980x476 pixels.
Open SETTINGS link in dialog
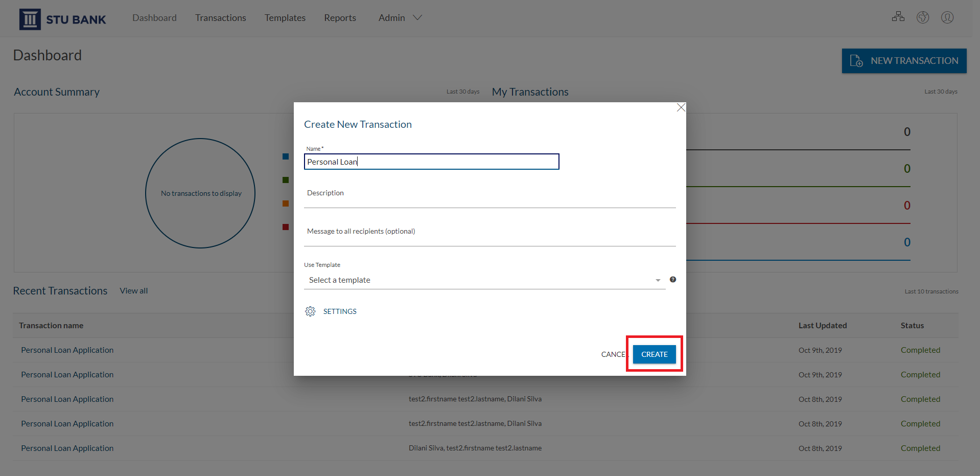340,311
